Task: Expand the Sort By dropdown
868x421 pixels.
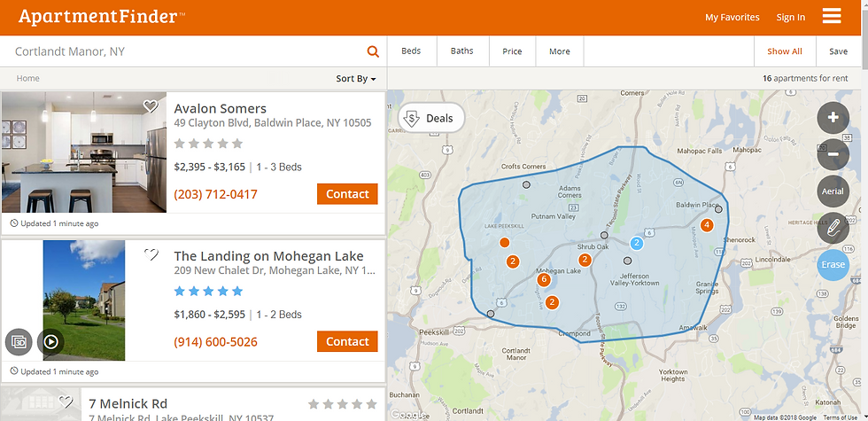Action: (x=356, y=79)
